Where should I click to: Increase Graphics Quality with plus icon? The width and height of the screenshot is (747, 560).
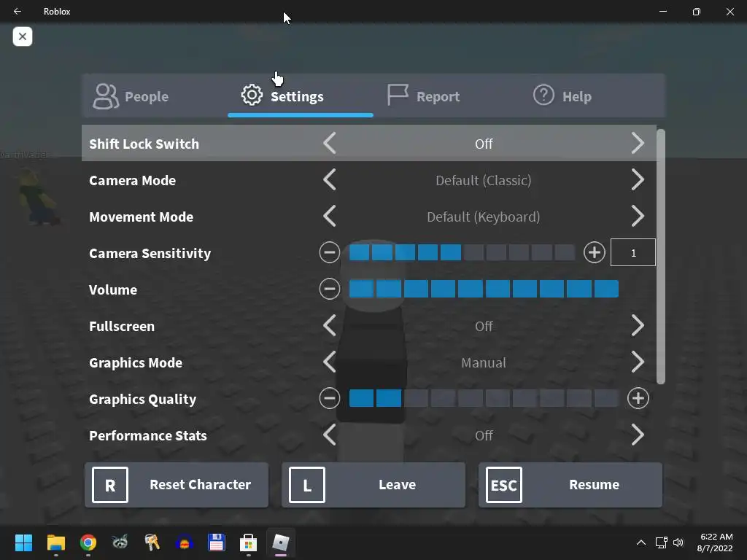tap(638, 399)
